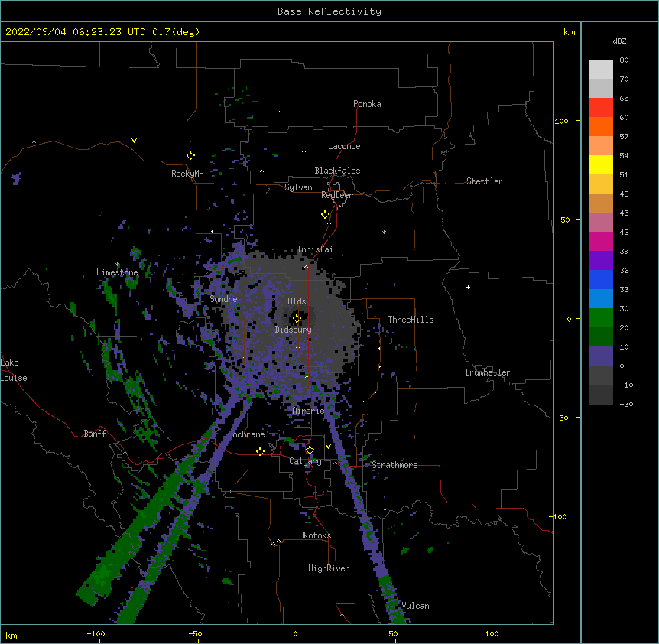Click the Lacombe town label
The height and width of the screenshot is (644, 659).
point(344,146)
